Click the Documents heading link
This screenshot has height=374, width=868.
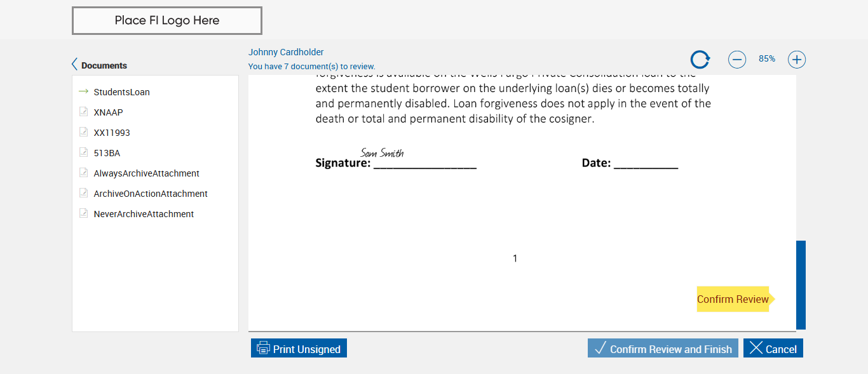pyautogui.click(x=104, y=65)
